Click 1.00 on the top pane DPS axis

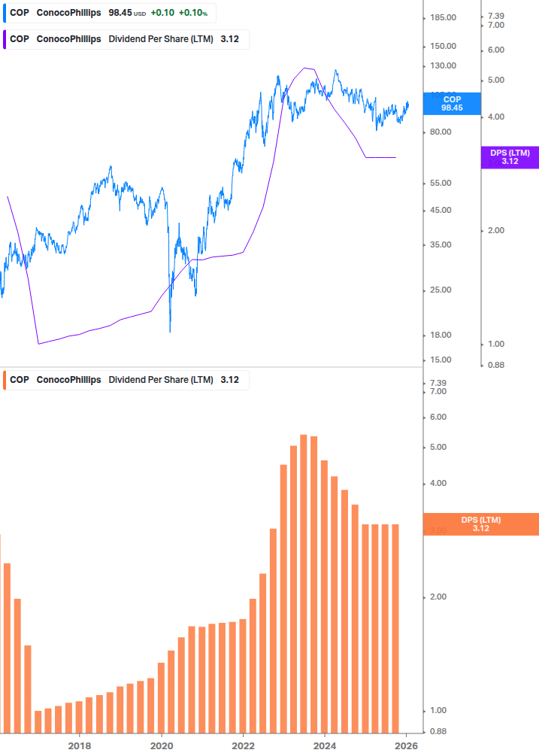coord(496,345)
